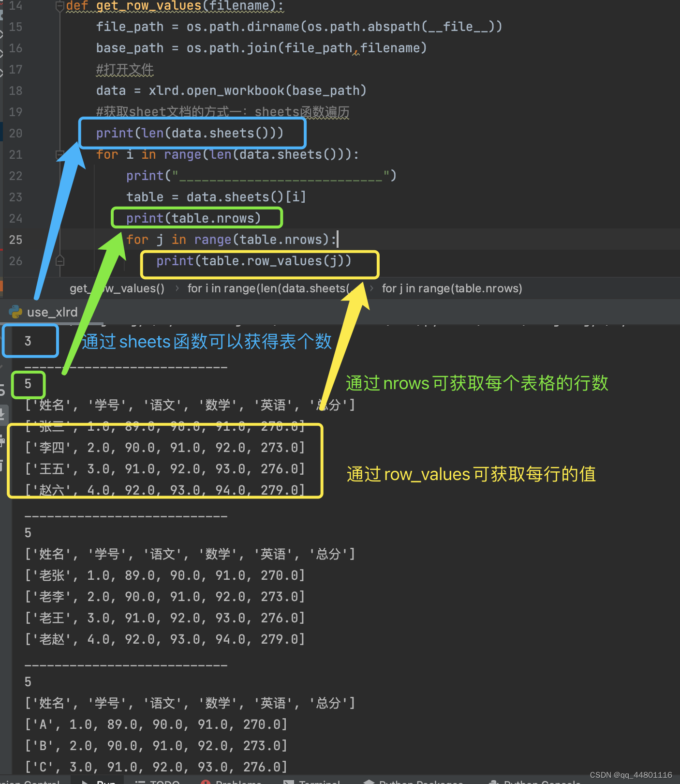Click line number 24 in the gutter
Screen dimensions: 680x784
15,218
